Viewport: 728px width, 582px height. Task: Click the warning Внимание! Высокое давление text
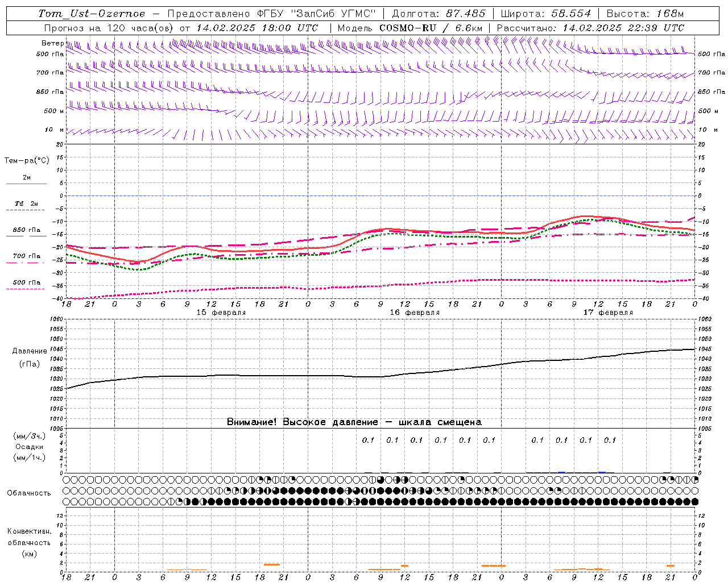point(354,422)
